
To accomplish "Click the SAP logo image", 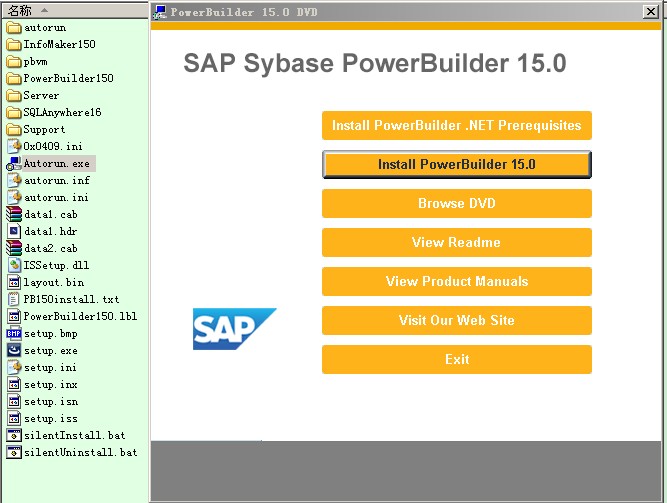I will pos(234,329).
